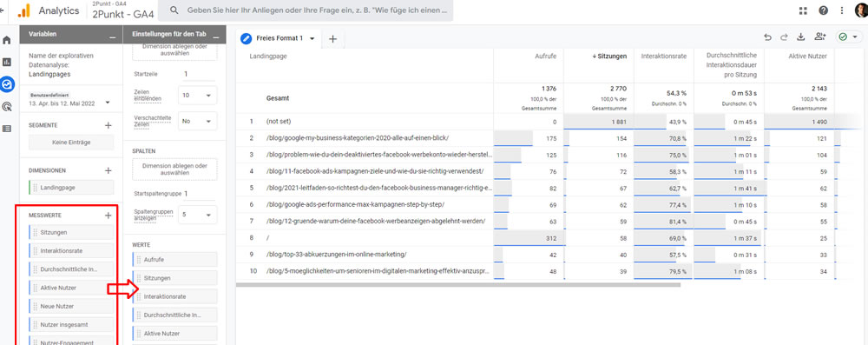The image size is (868, 345).
Task: Open the help question mark icon
Action: point(823,10)
